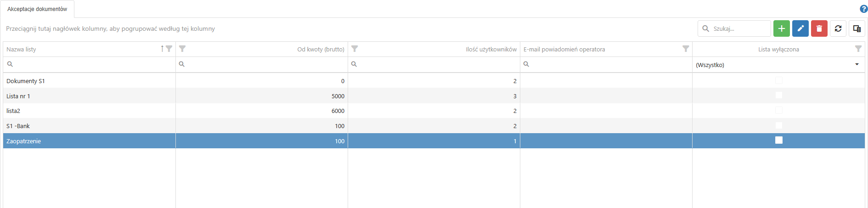Image resolution: width=868 pixels, height=208 pixels.
Task: Select the Akceptacje dokumentów tab
Action: point(37,9)
